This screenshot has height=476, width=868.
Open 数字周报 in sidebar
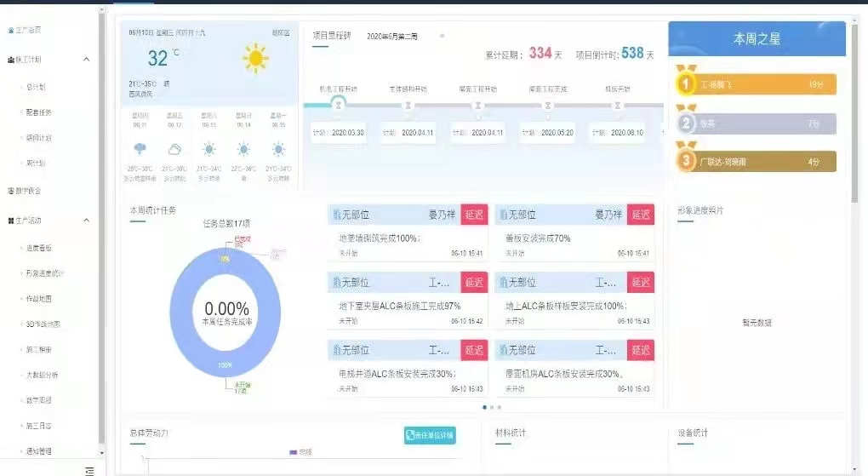[38, 400]
